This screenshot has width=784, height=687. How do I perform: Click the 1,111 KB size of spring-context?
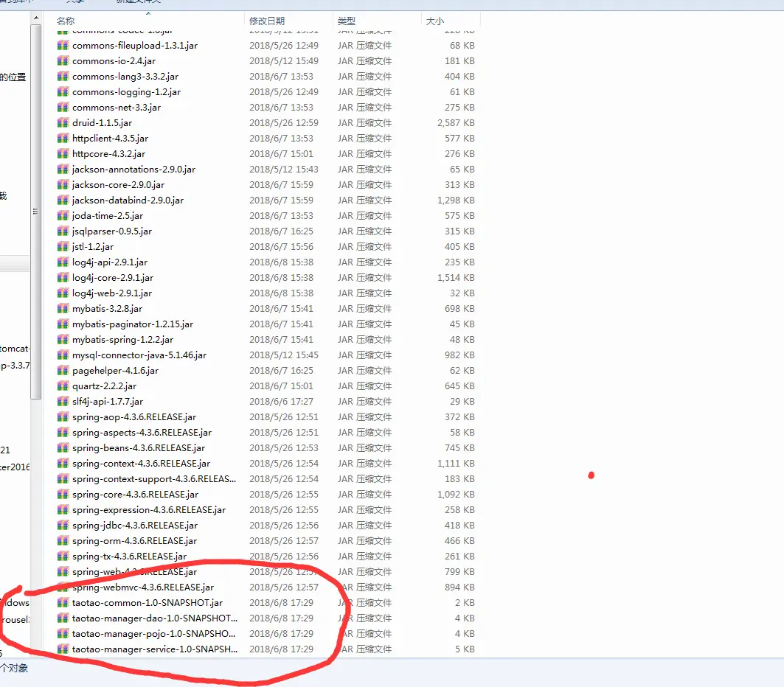click(456, 464)
